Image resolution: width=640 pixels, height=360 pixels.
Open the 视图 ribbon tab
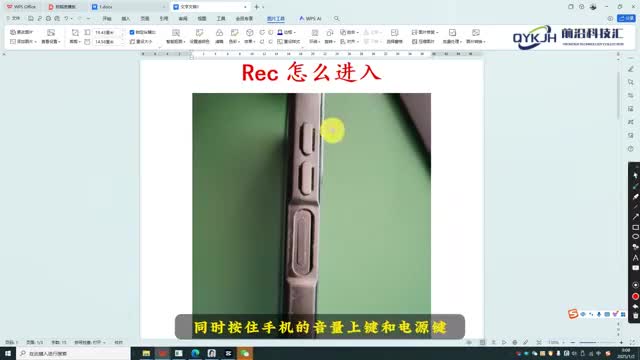pyautogui.click(x=202, y=19)
